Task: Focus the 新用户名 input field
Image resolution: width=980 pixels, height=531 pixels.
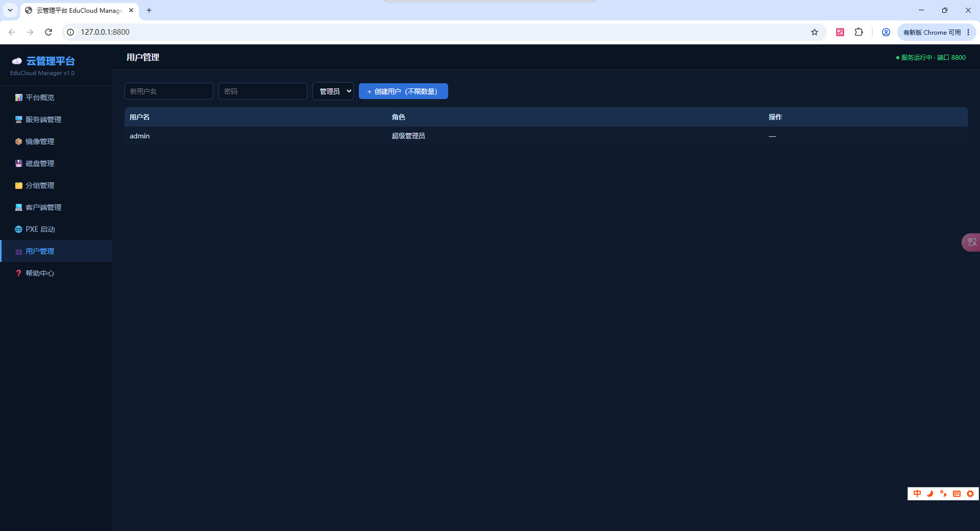Action: point(169,91)
